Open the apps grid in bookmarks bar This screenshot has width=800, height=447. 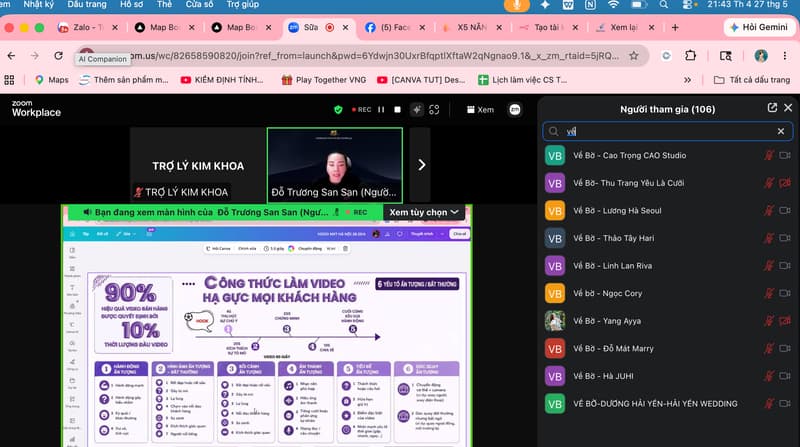click(9, 80)
